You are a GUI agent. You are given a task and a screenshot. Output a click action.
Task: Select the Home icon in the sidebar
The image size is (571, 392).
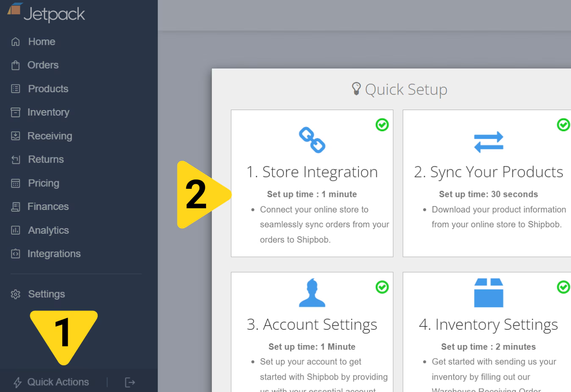tap(15, 41)
